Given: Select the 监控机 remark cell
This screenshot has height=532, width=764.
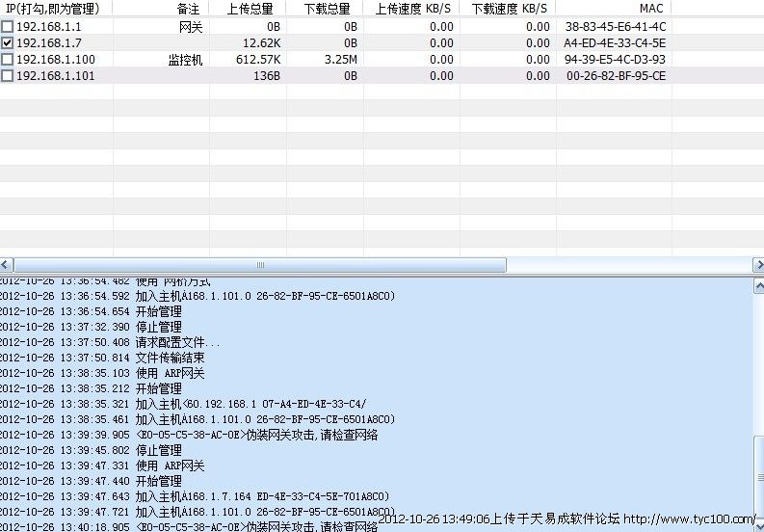Looking at the screenshot, I should (x=185, y=60).
